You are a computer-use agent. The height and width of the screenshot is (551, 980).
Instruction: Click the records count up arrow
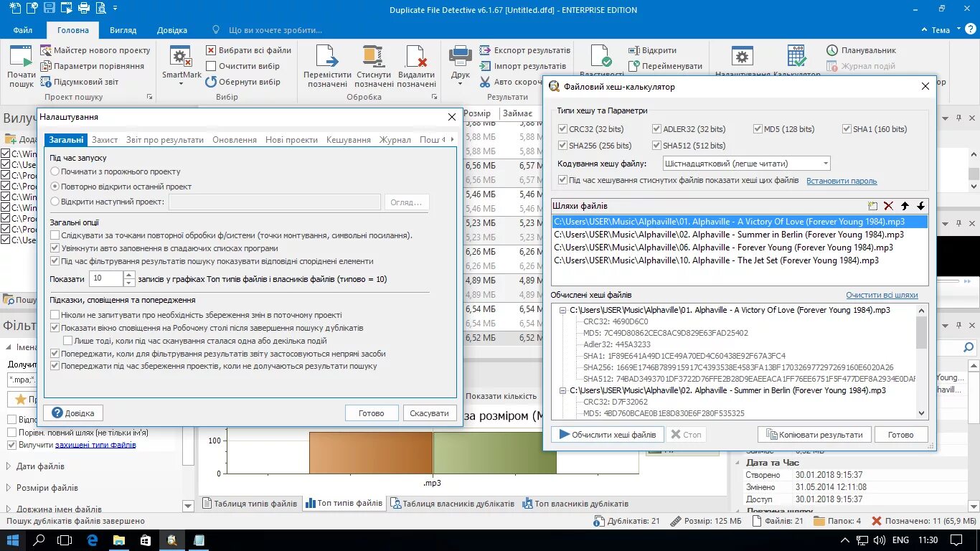[129, 275]
